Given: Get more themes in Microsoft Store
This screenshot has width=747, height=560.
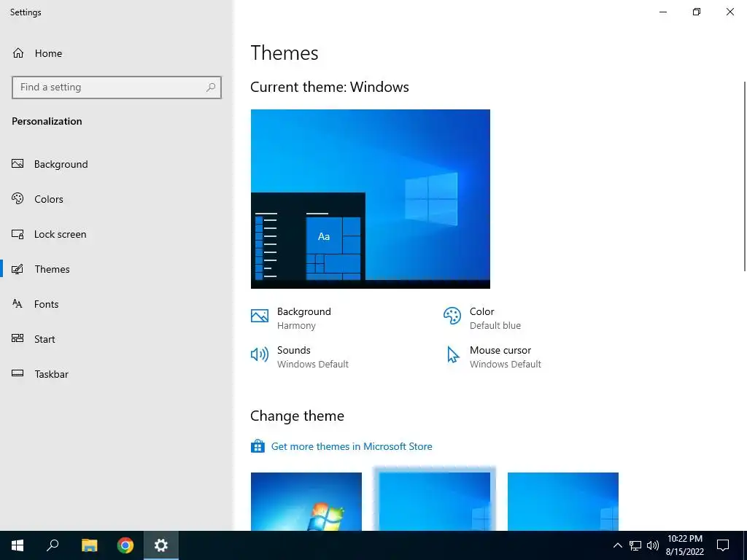Looking at the screenshot, I should (352, 446).
